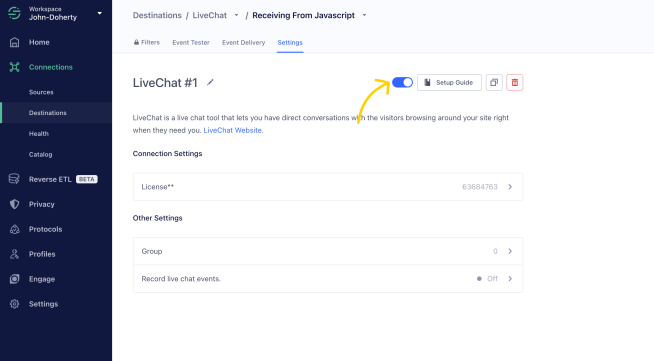
Task: Click the Protocols icon
Action: (15, 229)
